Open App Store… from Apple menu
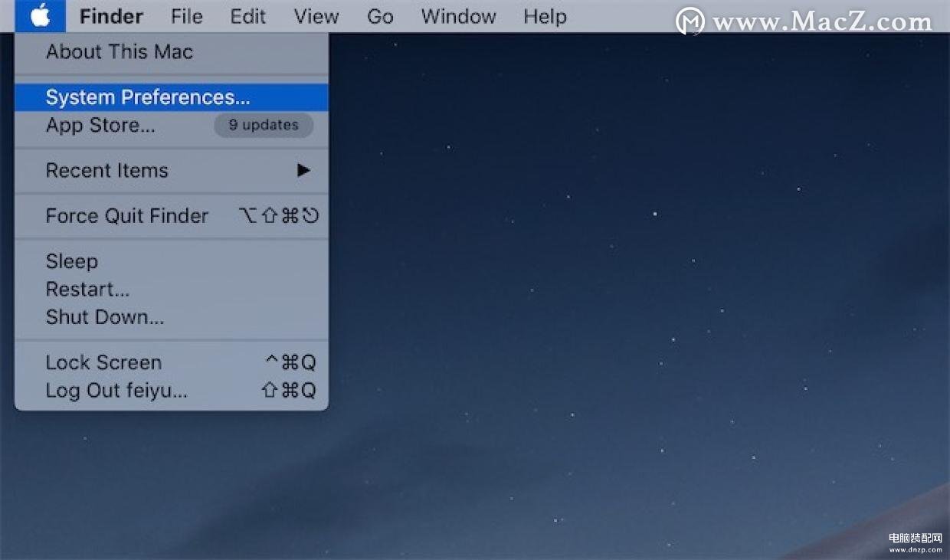The width and height of the screenshot is (950, 560). (x=172, y=125)
